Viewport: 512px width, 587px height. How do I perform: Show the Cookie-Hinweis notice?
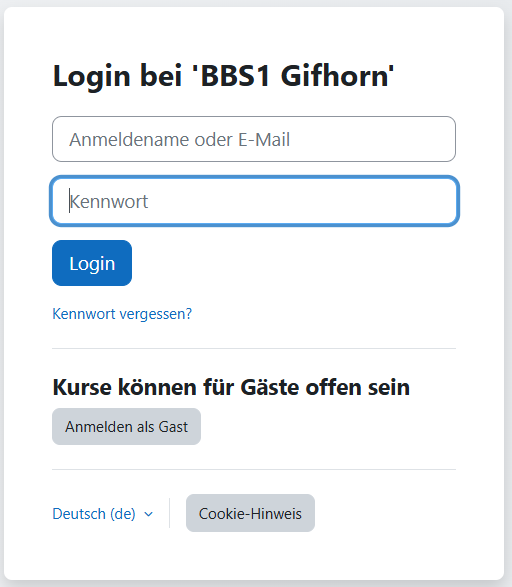250,513
